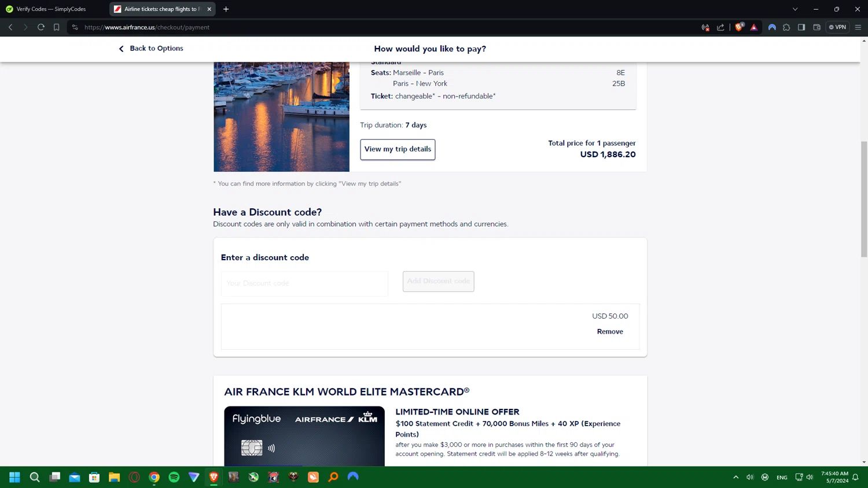Launch Google Chrome from taskbar
Screen dimensions: 868x488
[154, 477]
